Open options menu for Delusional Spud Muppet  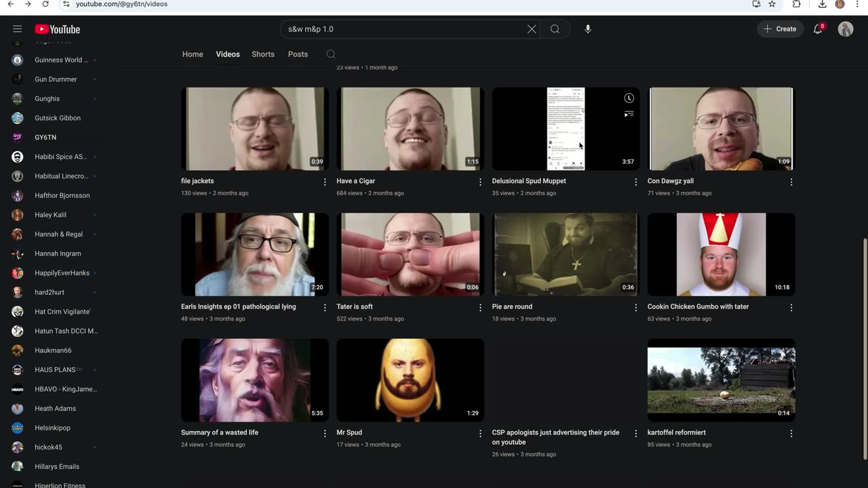coord(635,182)
